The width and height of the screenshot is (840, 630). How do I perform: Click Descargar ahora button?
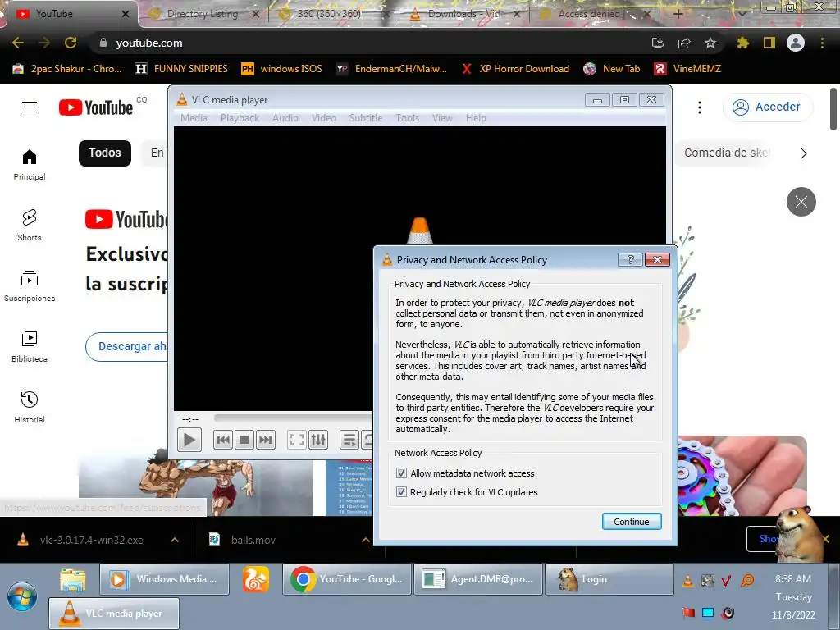click(127, 347)
